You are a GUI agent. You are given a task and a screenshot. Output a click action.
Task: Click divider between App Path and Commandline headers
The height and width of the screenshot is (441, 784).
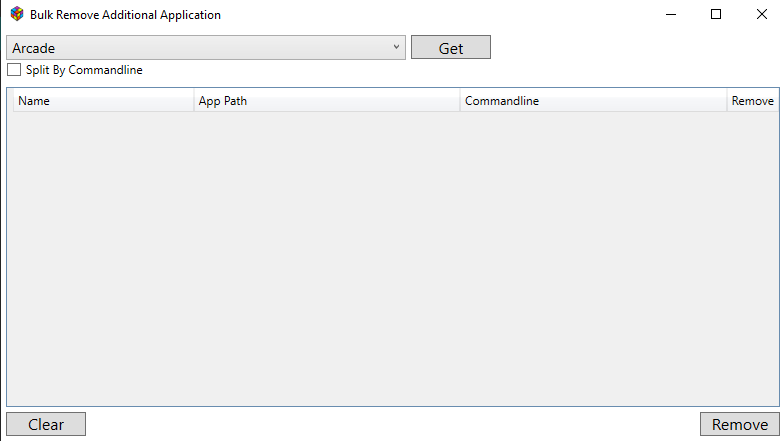click(460, 100)
